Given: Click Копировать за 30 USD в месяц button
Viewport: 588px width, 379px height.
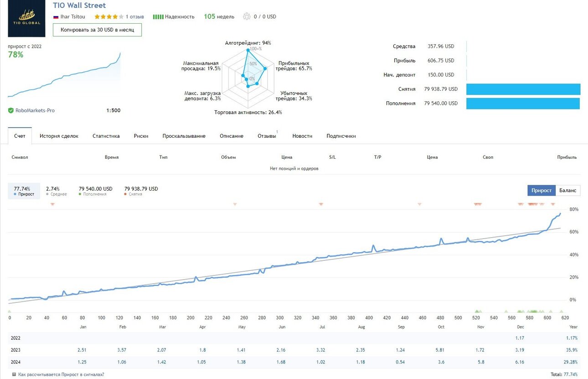Looking at the screenshot, I should (97, 30).
